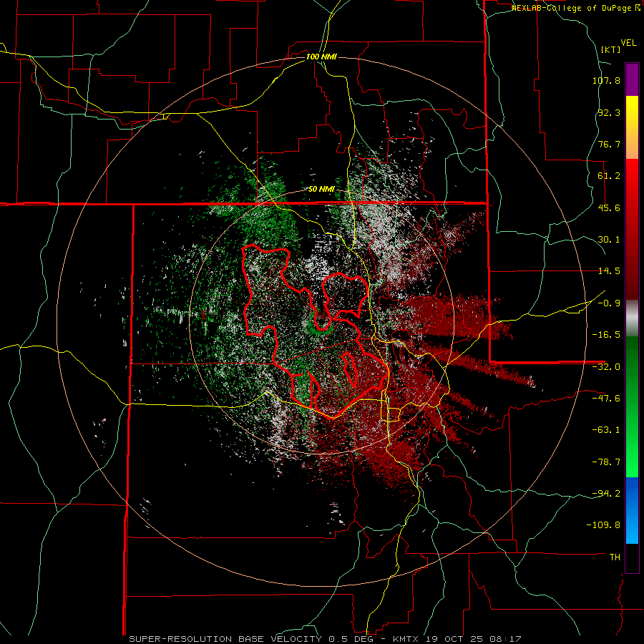The image size is (644, 644).
Task: Click the 50 NMI range ring label
Action: pyautogui.click(x=321, y=190)
